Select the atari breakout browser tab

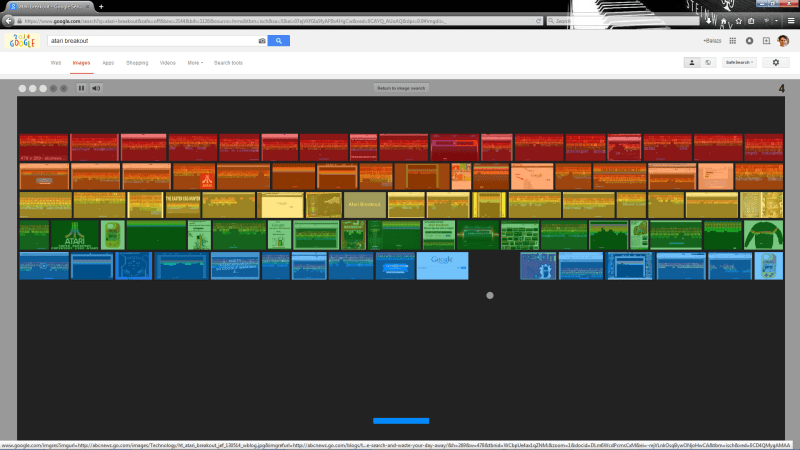point(49,7)
